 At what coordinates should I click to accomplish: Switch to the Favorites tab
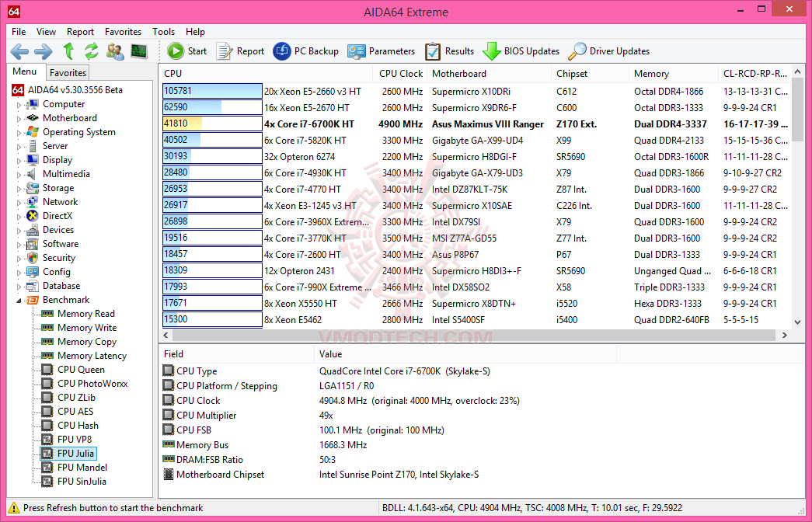coord(68,73)
